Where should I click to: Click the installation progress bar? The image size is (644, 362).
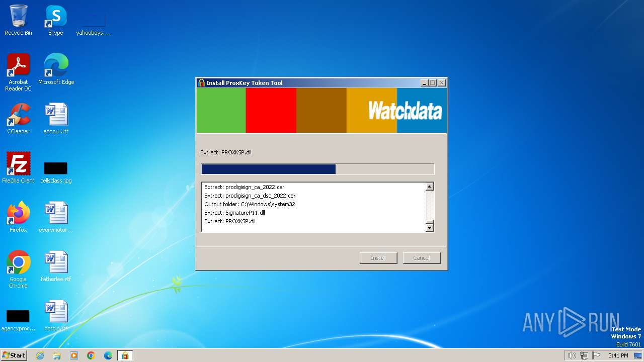tap(317, 169)
